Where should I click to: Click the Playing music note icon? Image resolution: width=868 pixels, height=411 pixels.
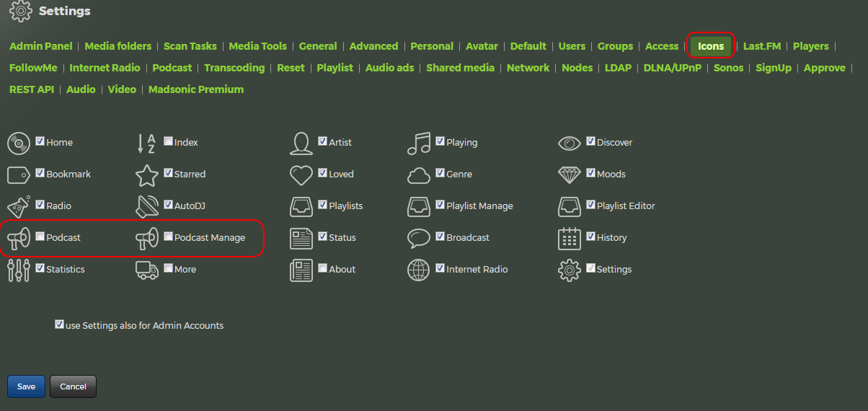point(419,143)
